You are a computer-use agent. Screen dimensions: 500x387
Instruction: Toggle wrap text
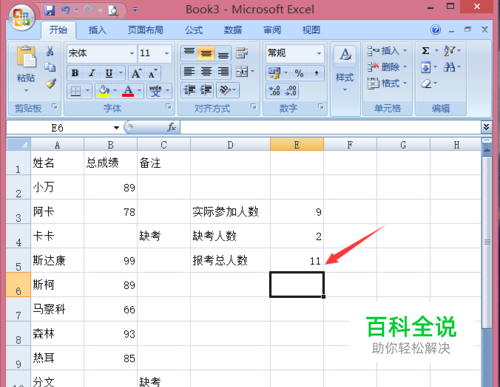click(x=242, y=53)
